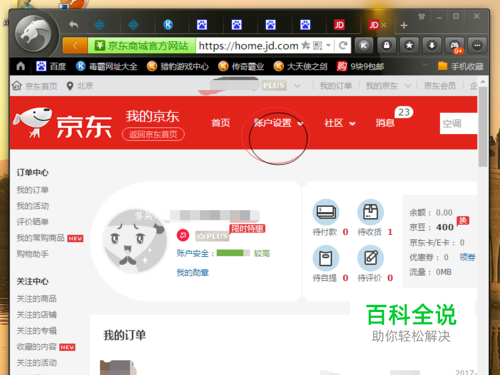Click the green 京东商城官方网站 site badge
500x375 pixels.
142,45
